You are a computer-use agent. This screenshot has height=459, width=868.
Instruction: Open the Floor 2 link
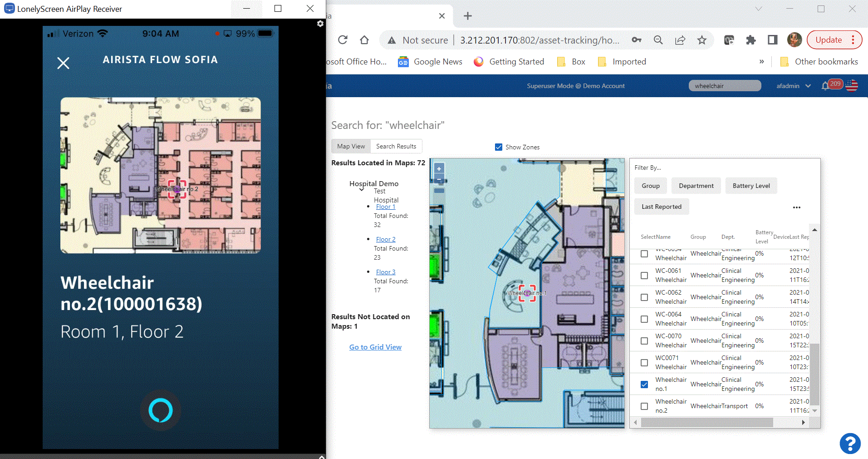pos(385,239)
